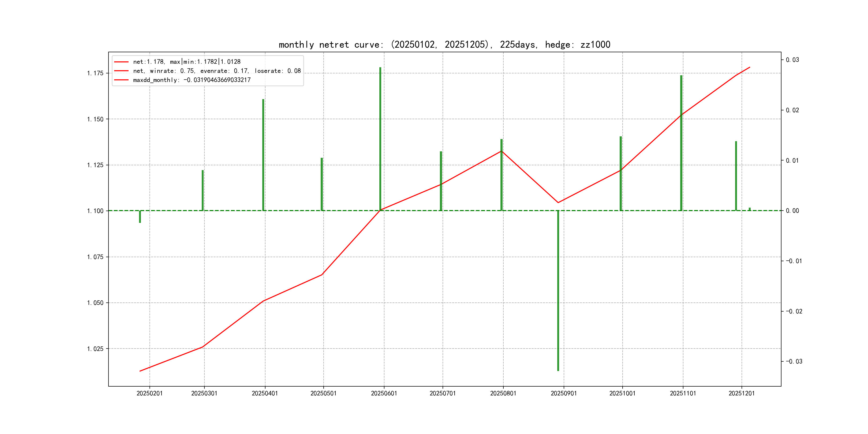Click the red line's final endpoint at top right
The width and height of the screenshot is (868, 434).
[750, 67]
